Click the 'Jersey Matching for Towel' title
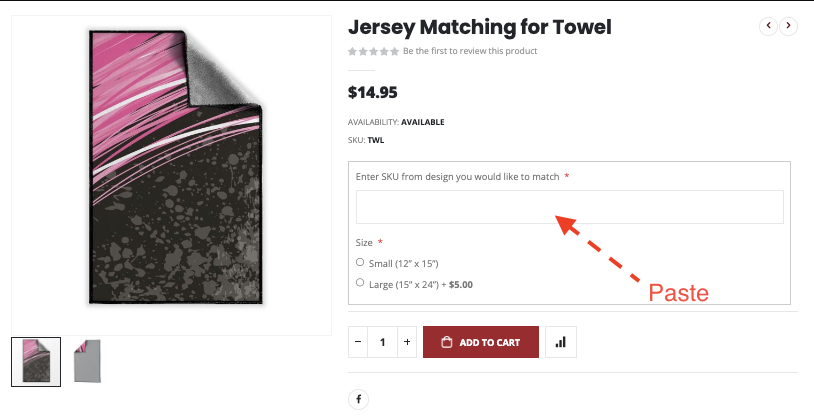This screenshot has height=417, width=814. click(x=479, y=27)
